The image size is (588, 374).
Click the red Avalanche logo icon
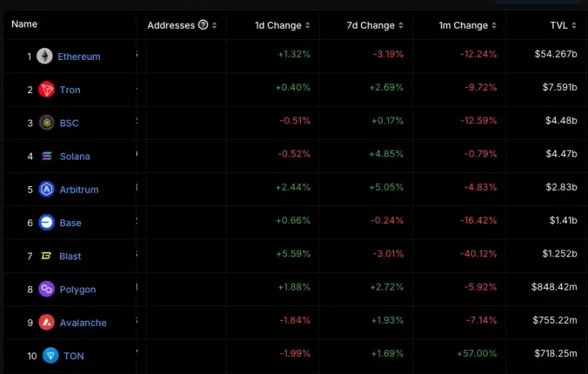pos(47,322)
